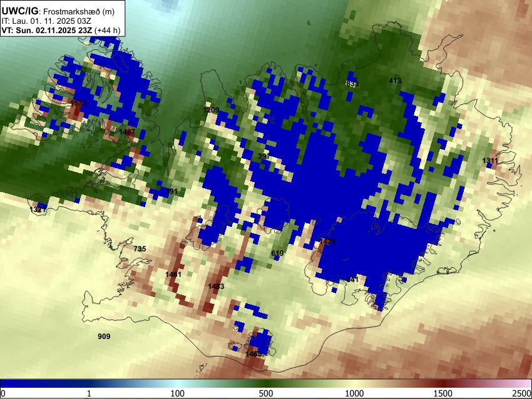Click the 909 value over the sea
This screenshot has width=532, height=399.
pyautogui.click(x=104, y=336)
